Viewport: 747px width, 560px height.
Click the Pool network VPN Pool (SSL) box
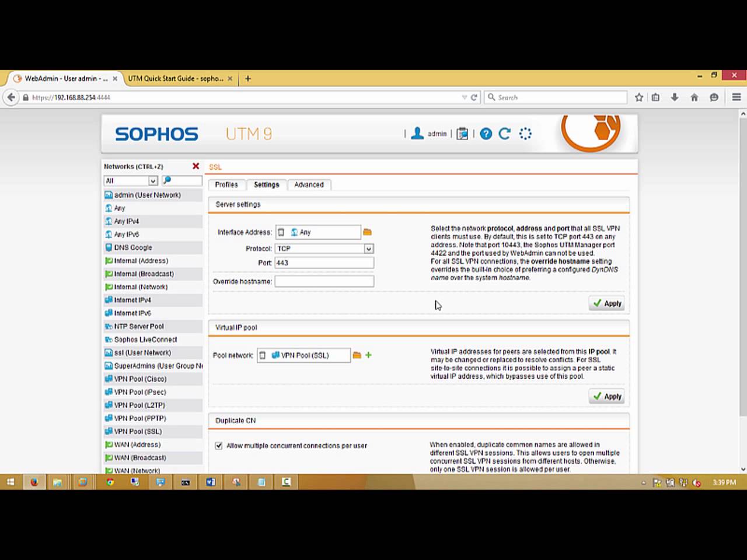point(303,355)
